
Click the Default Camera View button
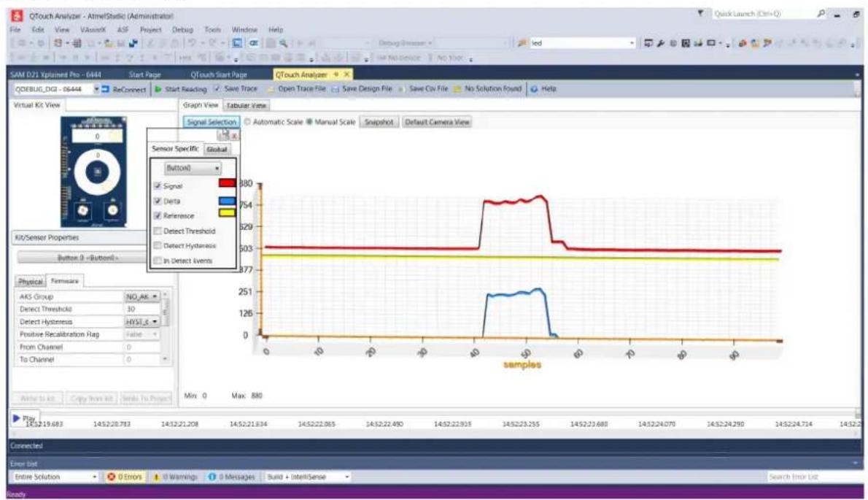click(x=438, y=122)
